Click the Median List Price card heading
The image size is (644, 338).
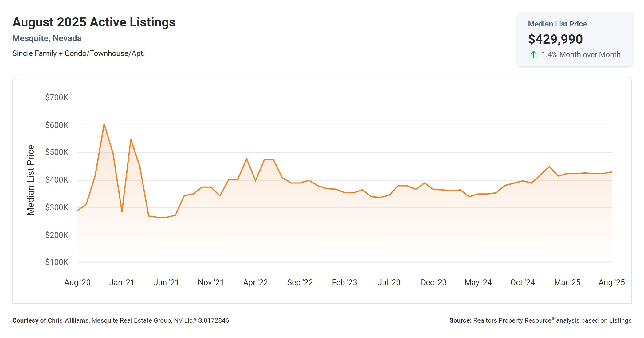(557, 24)
